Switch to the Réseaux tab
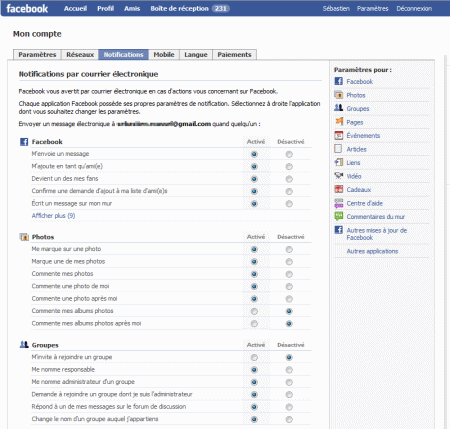This screenshot has width=450, height=429. tap(80, 54)
